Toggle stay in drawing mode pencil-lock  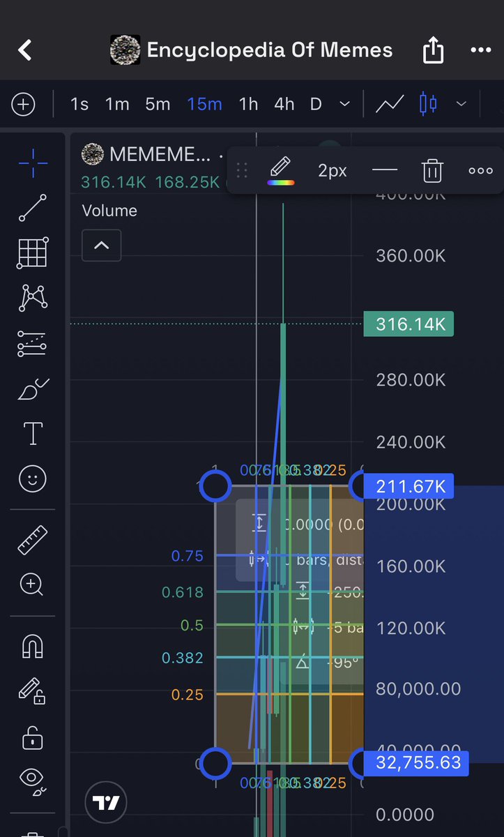click(32, 691)
